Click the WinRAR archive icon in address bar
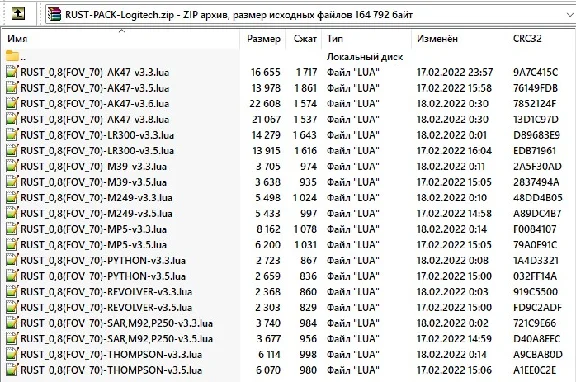 [x=54, y=14]
